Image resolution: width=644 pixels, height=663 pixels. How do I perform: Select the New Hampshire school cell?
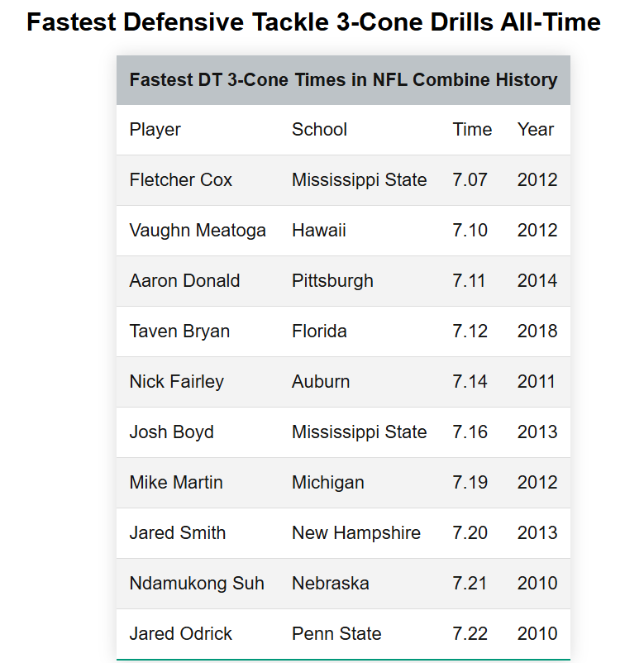pos(355,533)
